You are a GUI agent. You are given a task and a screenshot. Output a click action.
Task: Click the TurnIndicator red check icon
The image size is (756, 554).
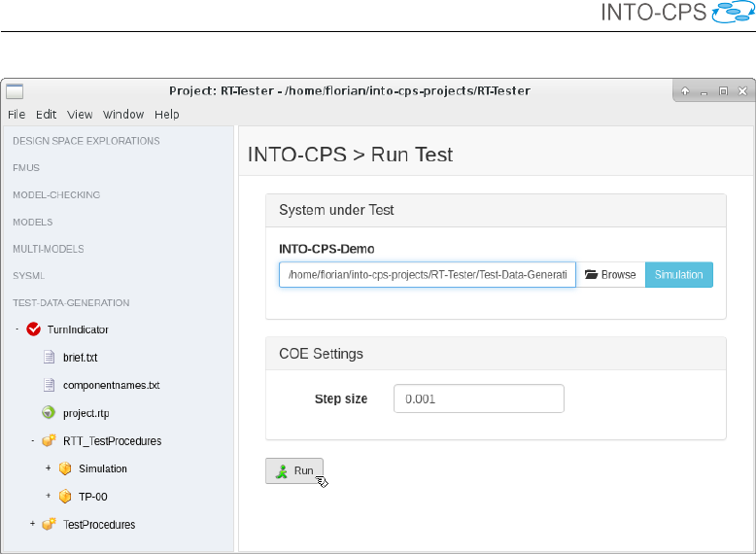33,329
